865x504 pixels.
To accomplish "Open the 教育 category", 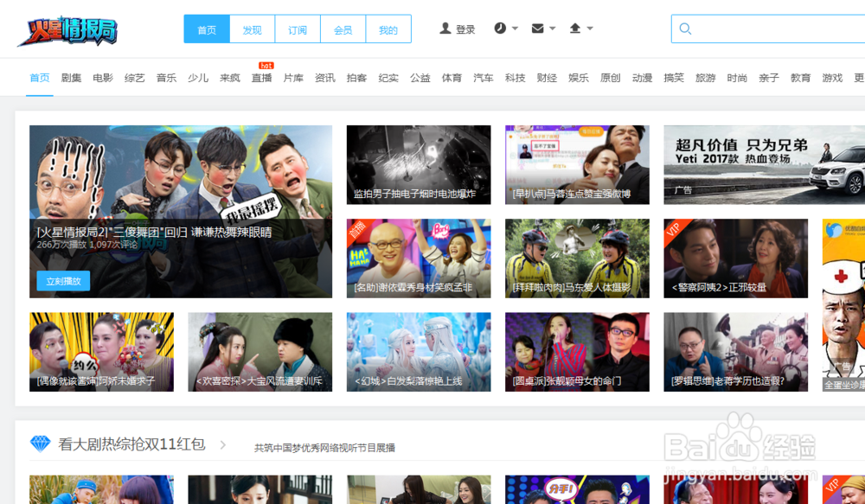I will coord(800,78).
